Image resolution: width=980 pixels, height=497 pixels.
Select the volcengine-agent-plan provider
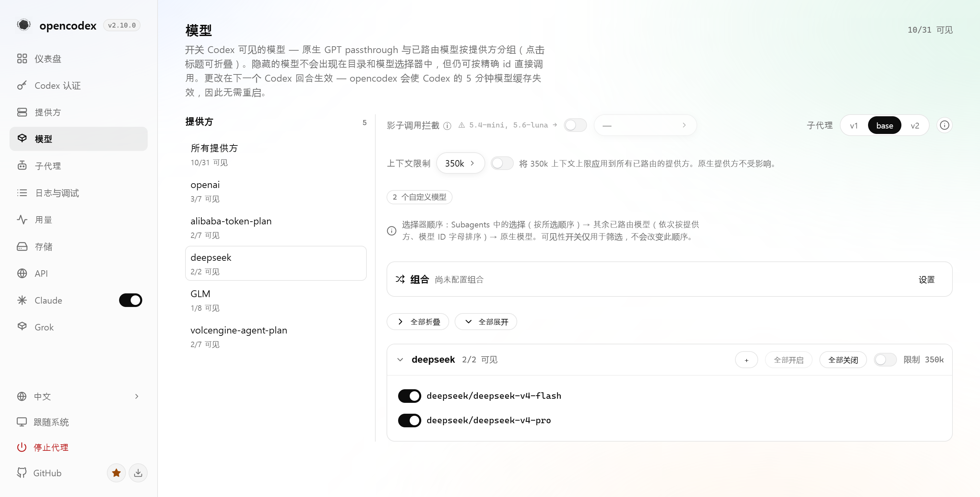276,336
